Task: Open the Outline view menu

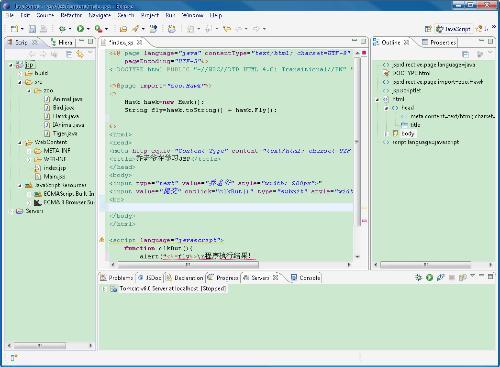Action: coord(490,53)
